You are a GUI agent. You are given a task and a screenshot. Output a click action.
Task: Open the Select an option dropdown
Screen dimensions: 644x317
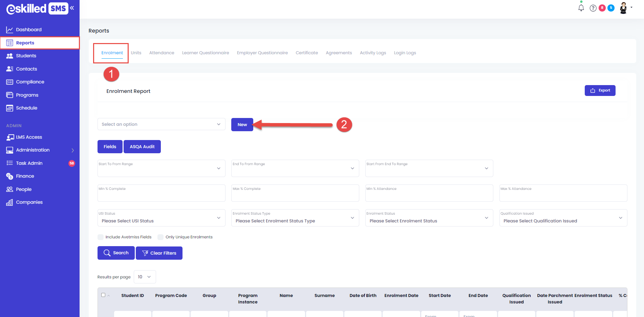[161, 124]
